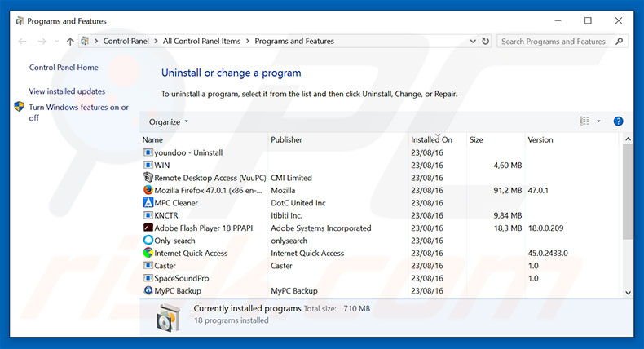Click the scrollbar down arrow

click(x=628, y=292)
